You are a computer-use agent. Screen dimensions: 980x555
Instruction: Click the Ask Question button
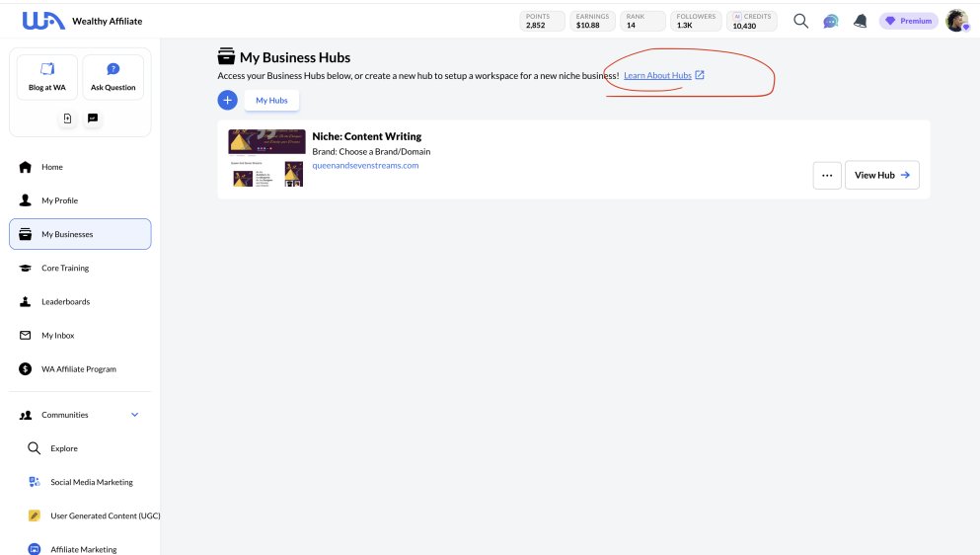click(113, 77)
